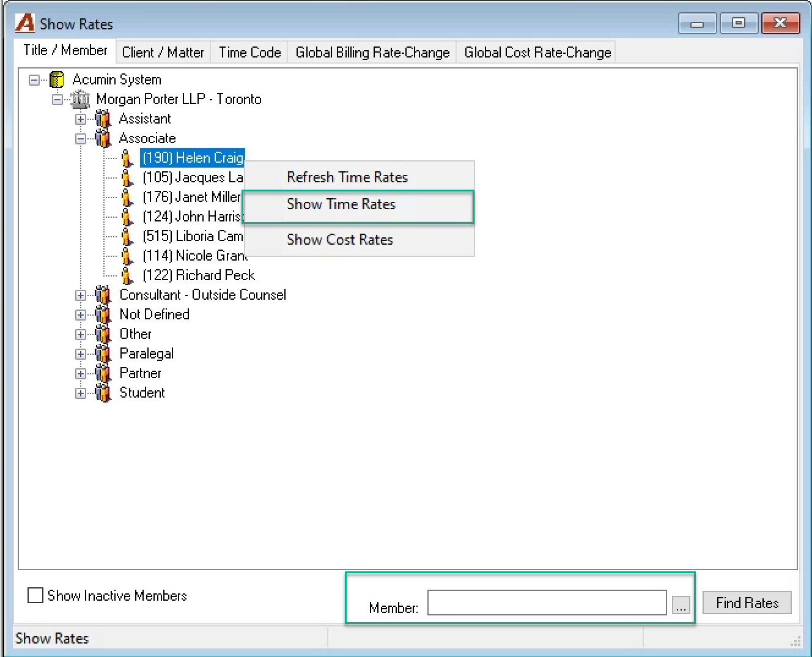Open the Time Code tab
Screen dimensions: 812x657
250,53
